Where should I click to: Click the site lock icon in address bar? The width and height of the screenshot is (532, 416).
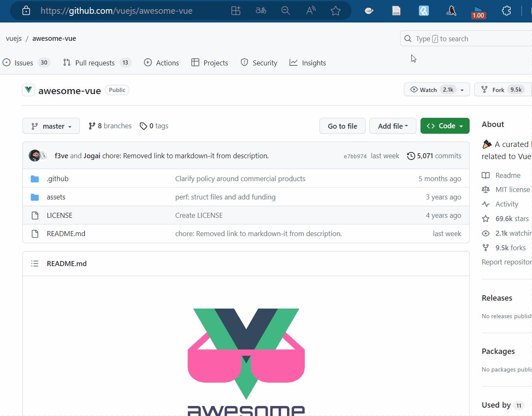tap(26, 10)
